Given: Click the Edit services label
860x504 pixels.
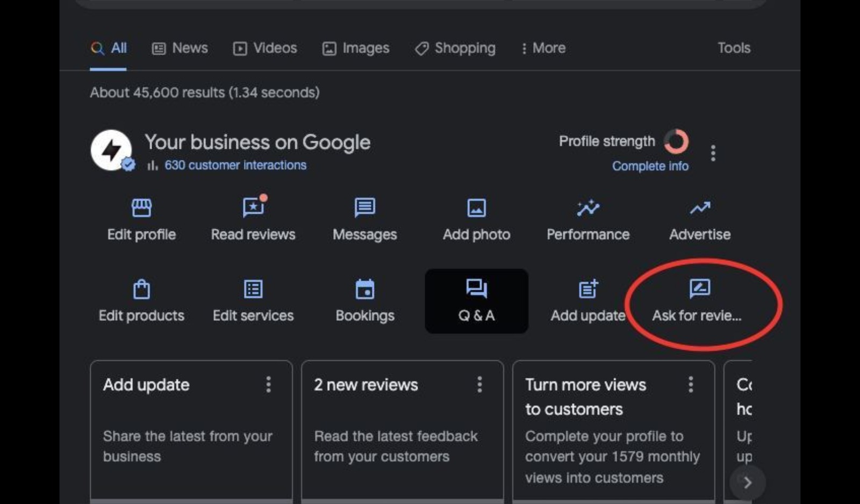Looking at the screenshot, I should (x=253, y=315).
